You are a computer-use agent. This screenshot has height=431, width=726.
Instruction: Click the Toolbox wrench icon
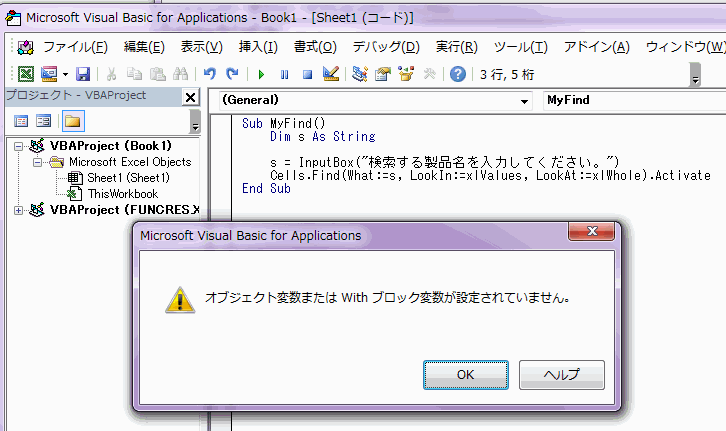pyautogui.click(x=430, y=74)
